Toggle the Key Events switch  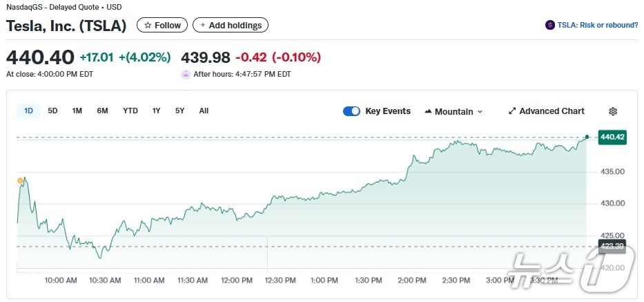[351, 111]
